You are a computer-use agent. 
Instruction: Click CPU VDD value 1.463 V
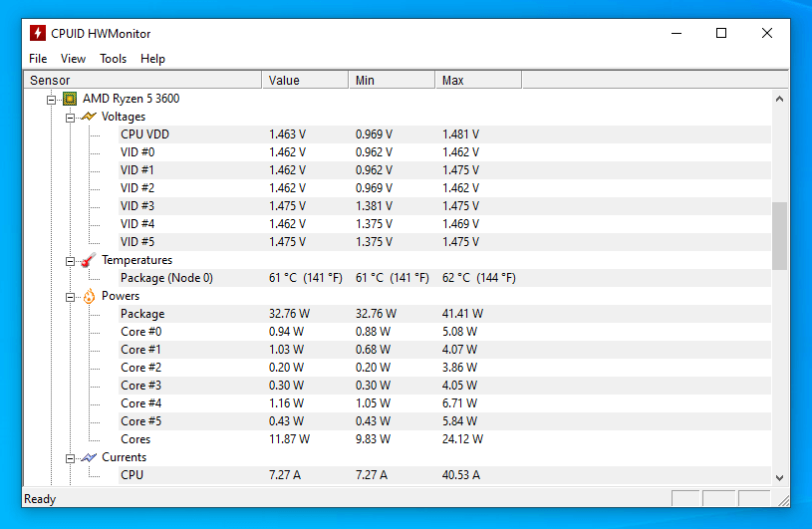click(x=287, y=134)
